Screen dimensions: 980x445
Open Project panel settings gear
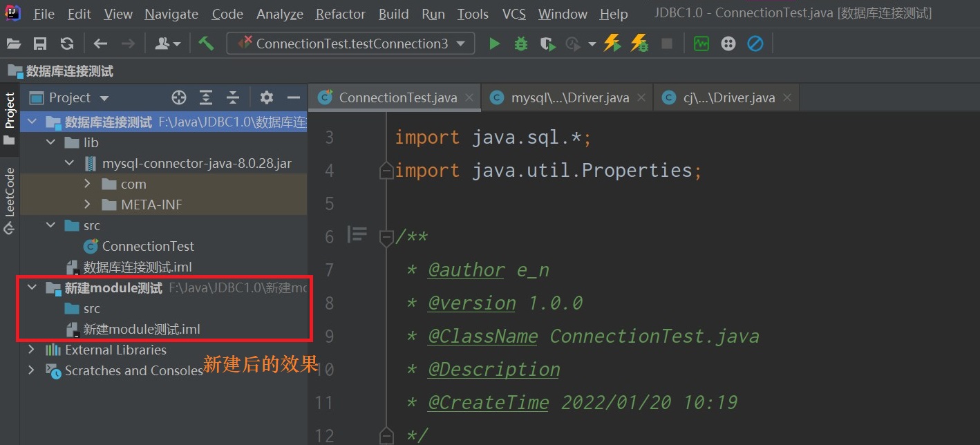(267, 97)
